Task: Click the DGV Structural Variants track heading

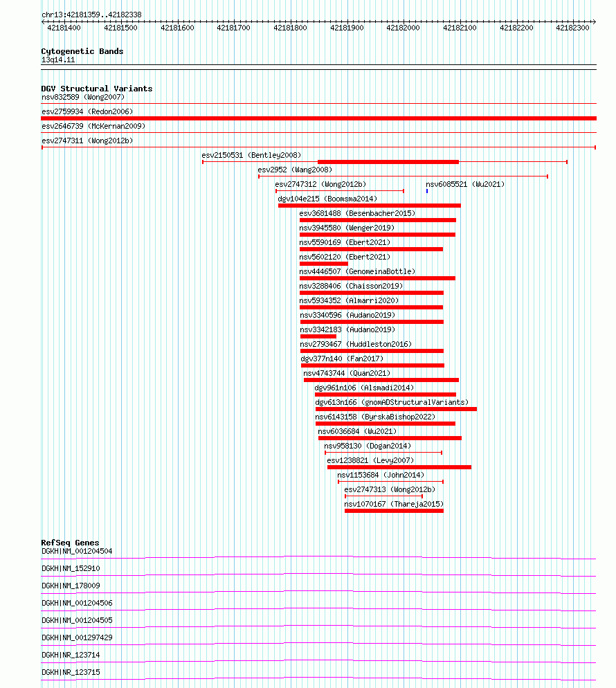Action: click(x=96, y=89)
